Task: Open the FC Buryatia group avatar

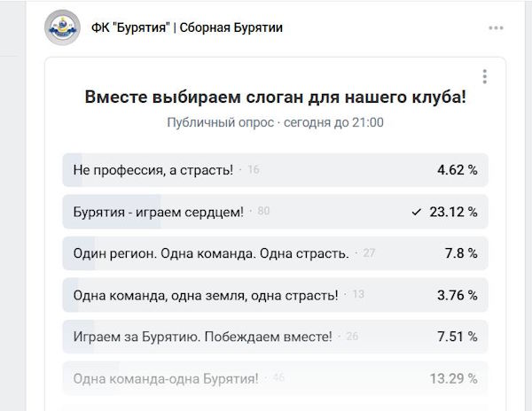Action: [x=62, y=28]
